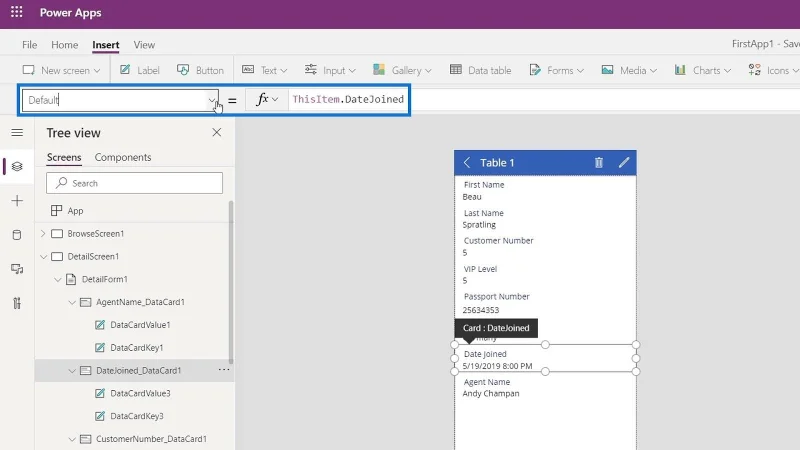The width and height of the screenshot is (800, 450).
Task: Select DetailForm1 in tree
Action: 105,279
